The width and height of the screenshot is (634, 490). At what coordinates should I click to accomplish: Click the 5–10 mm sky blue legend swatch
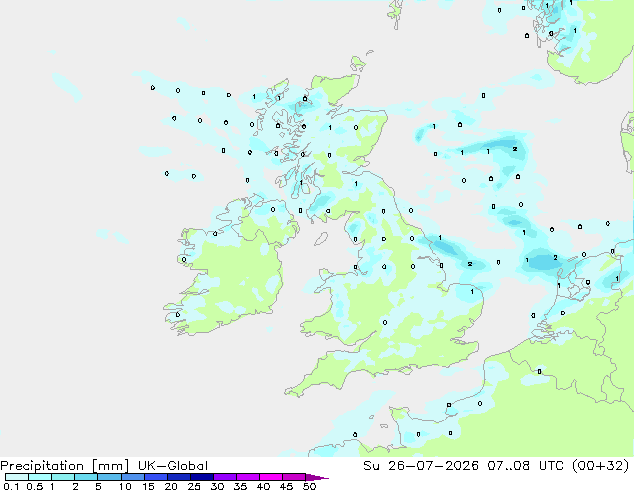(x=109, y=477)
